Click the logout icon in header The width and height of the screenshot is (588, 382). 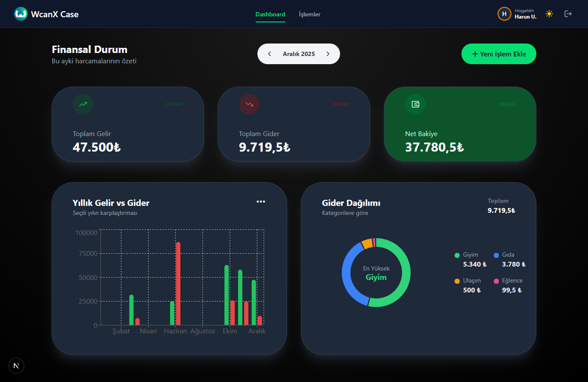pyautogui.click(x=568, y=14)
